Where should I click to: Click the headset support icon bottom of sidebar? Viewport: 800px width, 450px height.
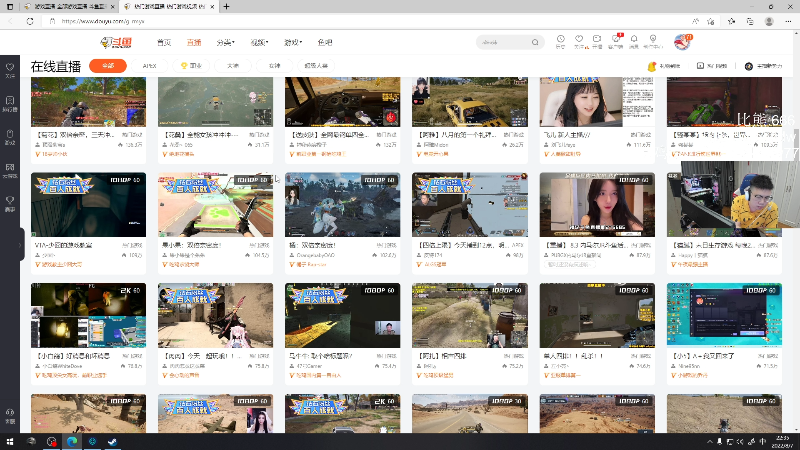[10, 416]
